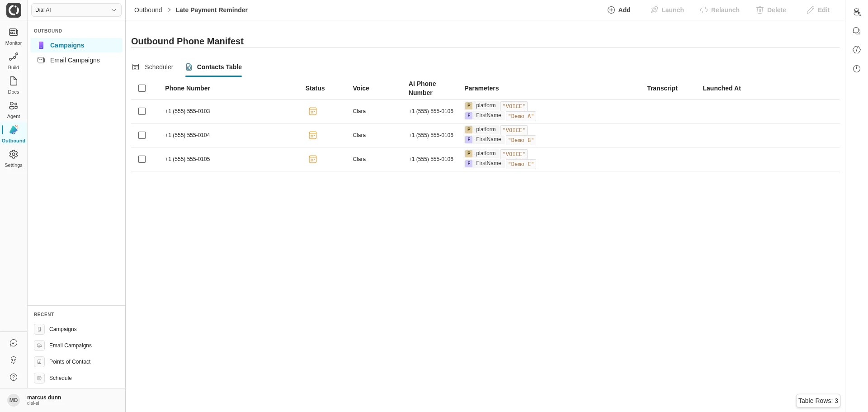Check the row for +1 (555) 555-0104
This screenshot has height=412, width=868.
142,135
